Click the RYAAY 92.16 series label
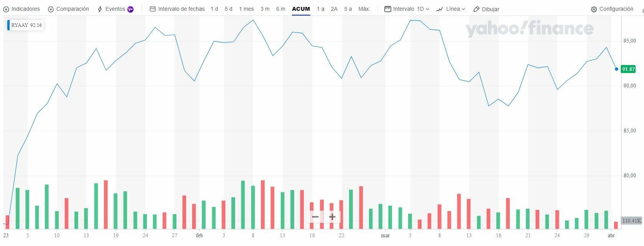The image size is (644, 246). 26,25
